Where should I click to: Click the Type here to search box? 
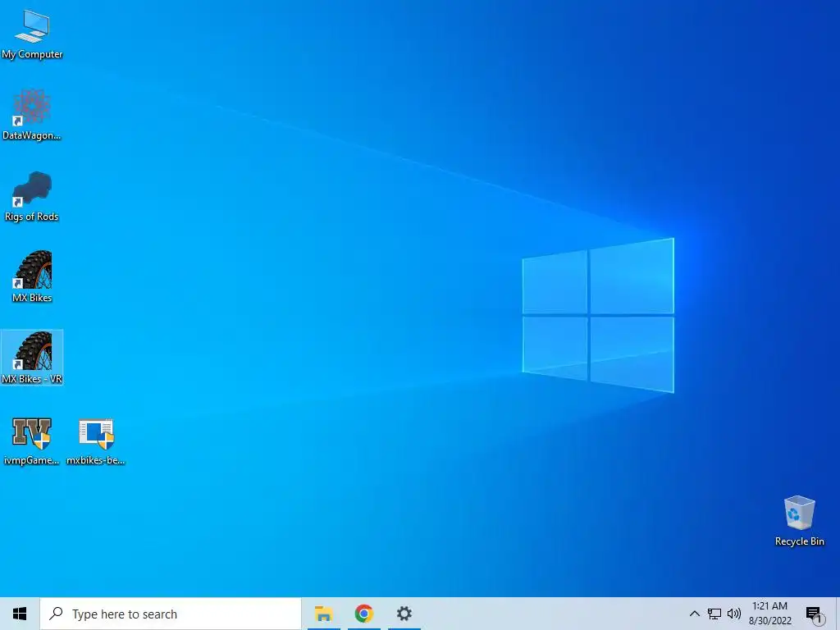point(171,614)
